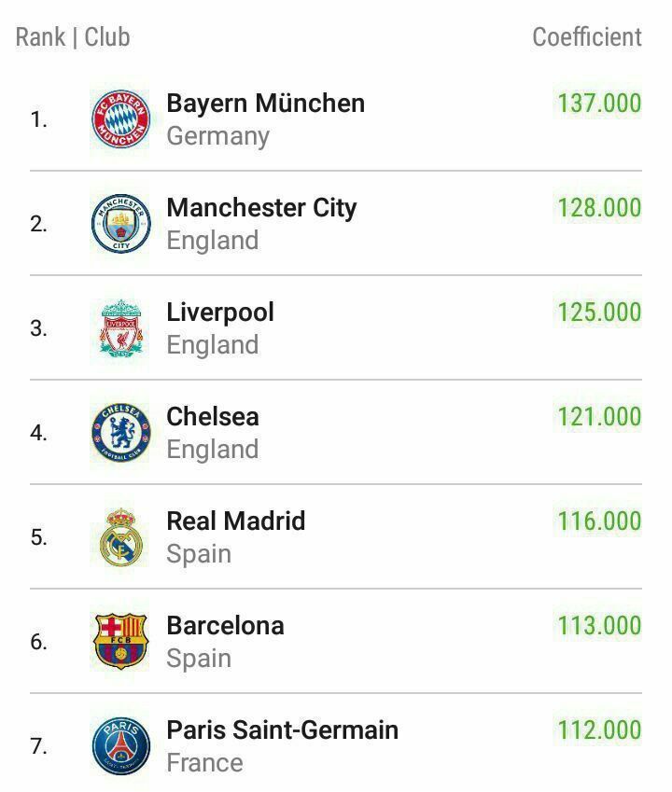Select the Chelsea club name
The width and height of the screenshot is (672, 792).
tap(213, 417)
